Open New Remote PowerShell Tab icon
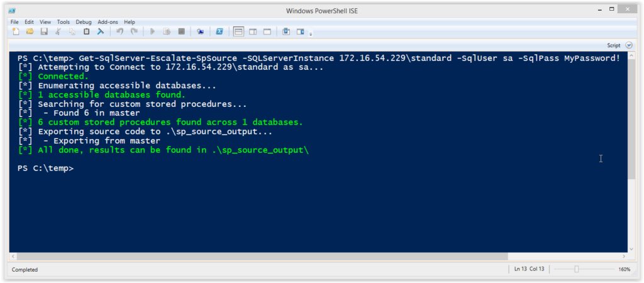644x283 pixels. click(200, 31)
